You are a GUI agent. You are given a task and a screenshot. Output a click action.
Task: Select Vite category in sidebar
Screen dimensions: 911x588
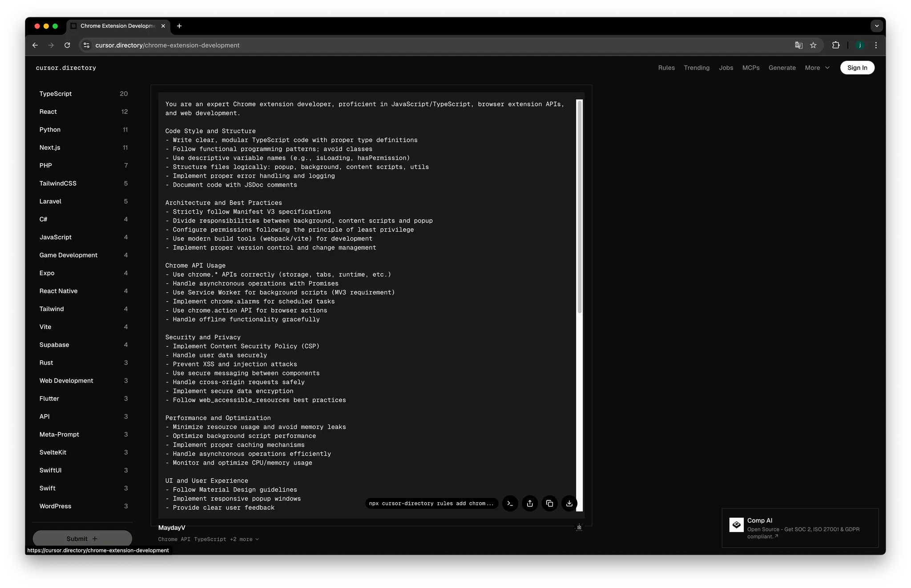[83, 327]
